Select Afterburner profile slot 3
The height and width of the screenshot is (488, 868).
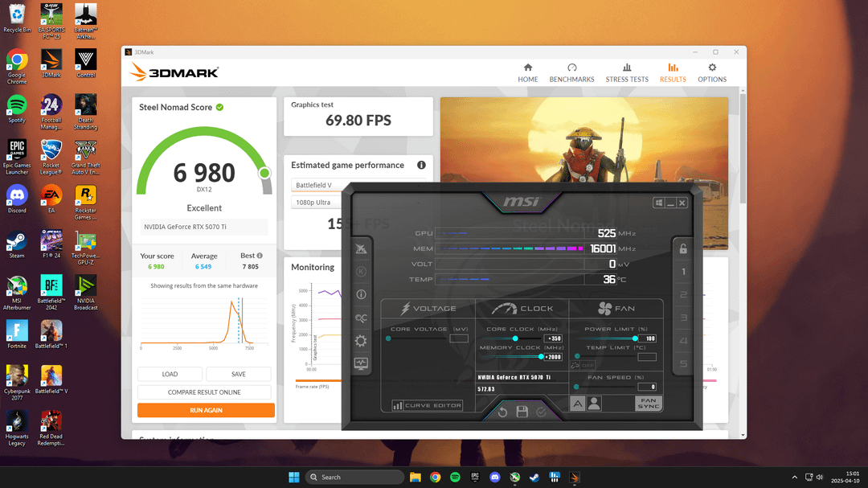tap(683, 318)
